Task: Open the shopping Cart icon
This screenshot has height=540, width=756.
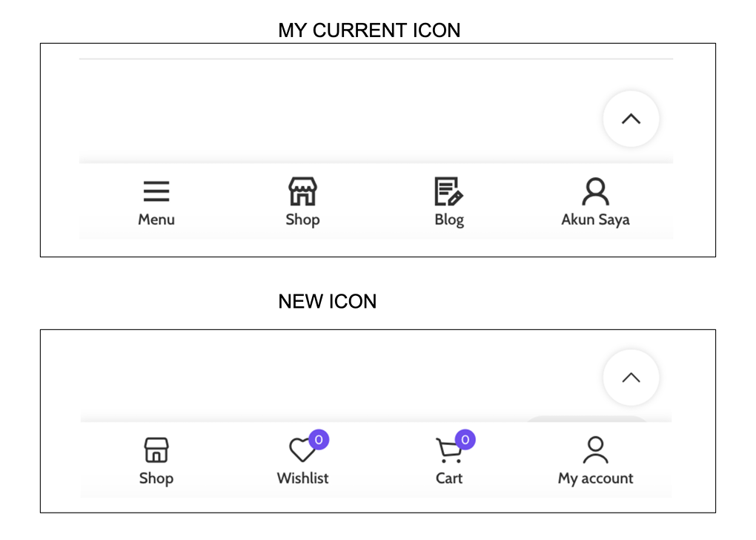Action: click(x=449, y=450)
